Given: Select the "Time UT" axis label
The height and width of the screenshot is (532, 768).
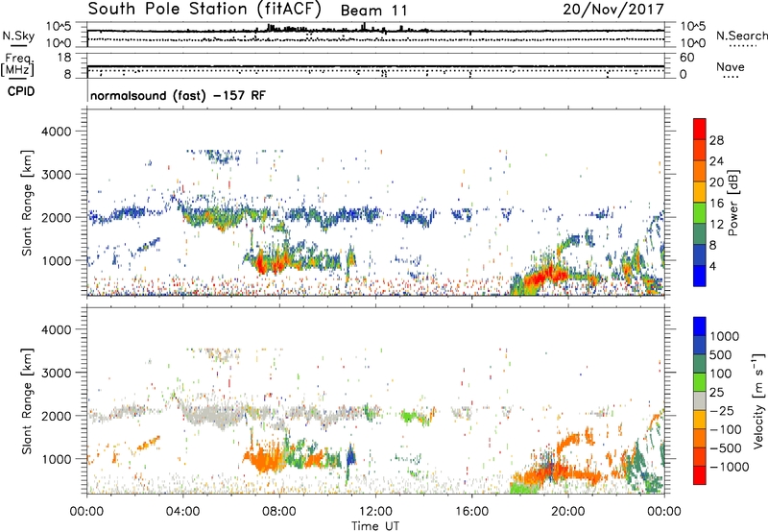Looking at the screenshot, I should point(375,525).
